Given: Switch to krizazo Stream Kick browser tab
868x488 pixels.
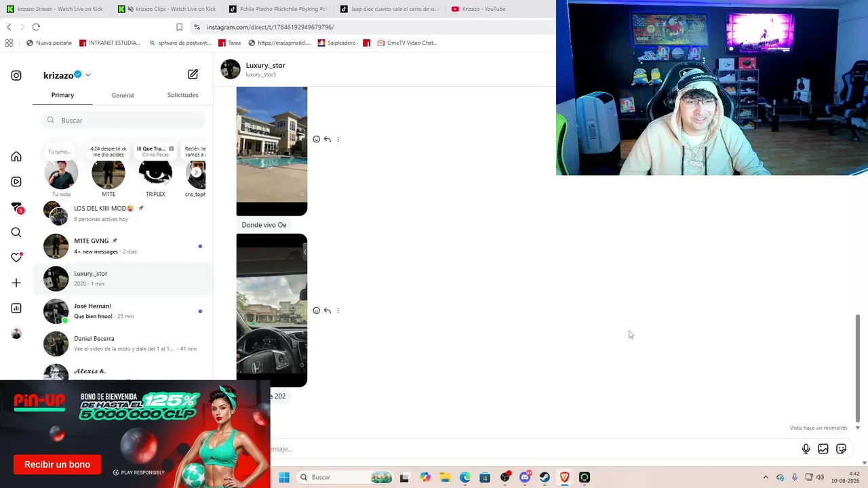Looking at the screenshot, I should click(x=54, y=9).
